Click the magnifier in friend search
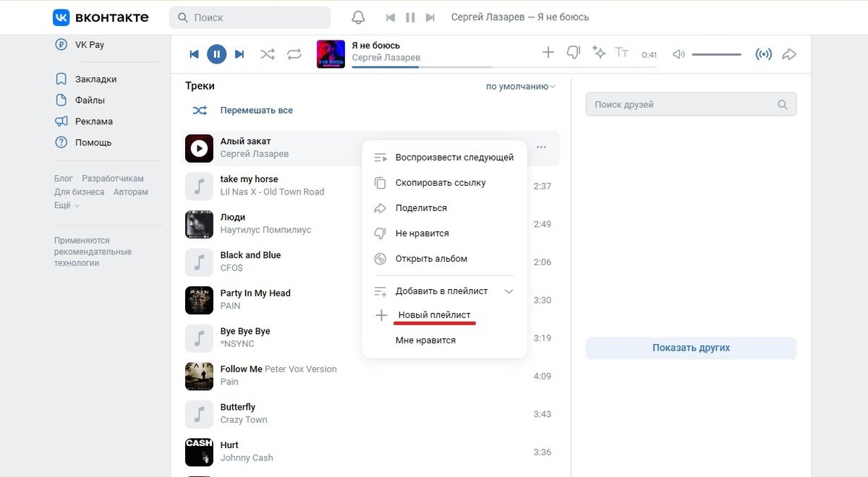This screenshot has height=477, width=868. (x=783, y=105)
